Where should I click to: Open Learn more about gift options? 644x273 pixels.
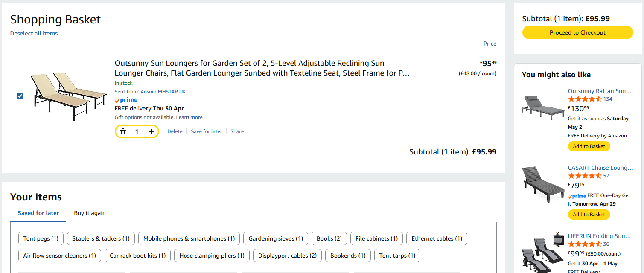pos(189,117)
